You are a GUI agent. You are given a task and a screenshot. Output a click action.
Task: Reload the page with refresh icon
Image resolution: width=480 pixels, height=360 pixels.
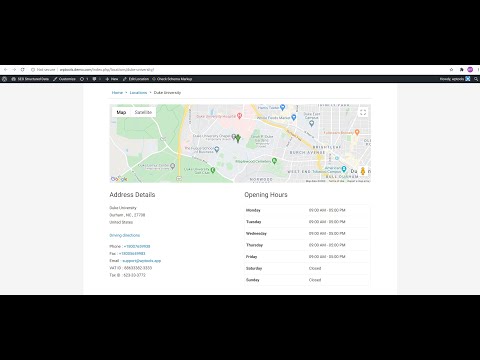point(23,70)
